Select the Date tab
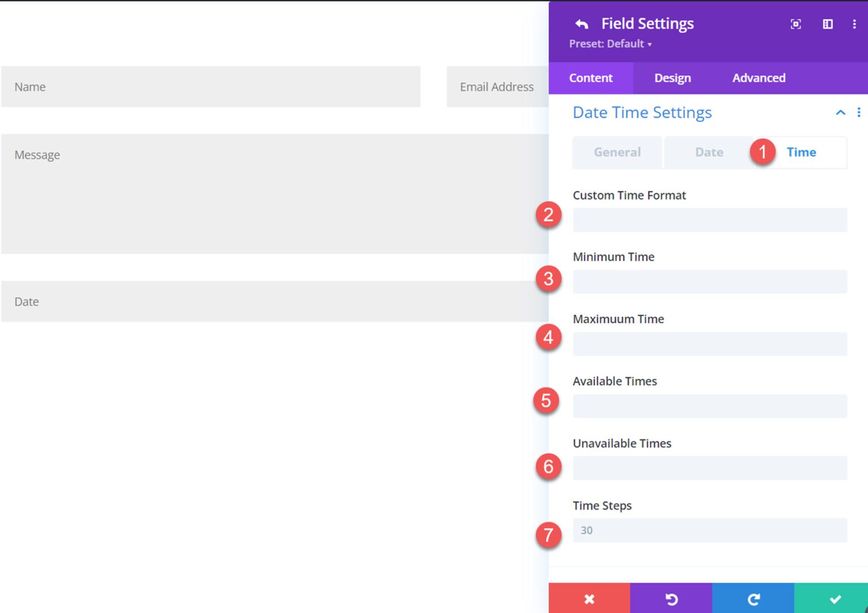Screen dimensions: 868x613 pos(709,152)
